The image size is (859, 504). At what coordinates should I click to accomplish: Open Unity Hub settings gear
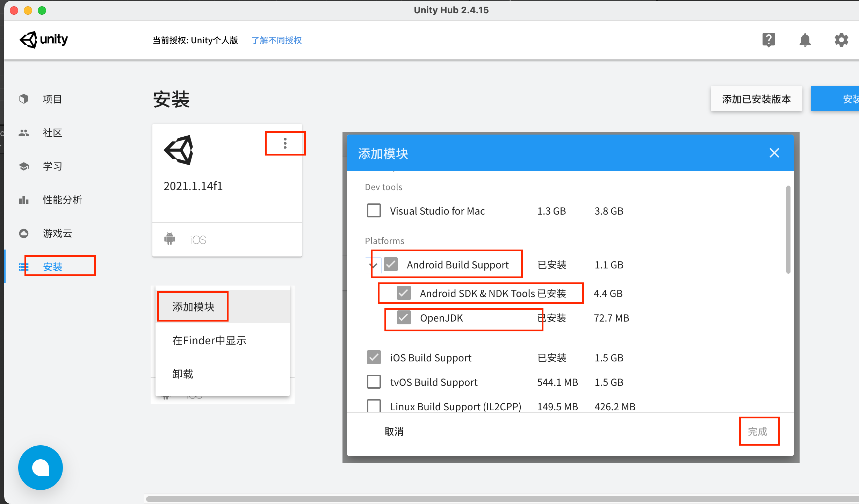pyautogui.click(x=841, y=39)
